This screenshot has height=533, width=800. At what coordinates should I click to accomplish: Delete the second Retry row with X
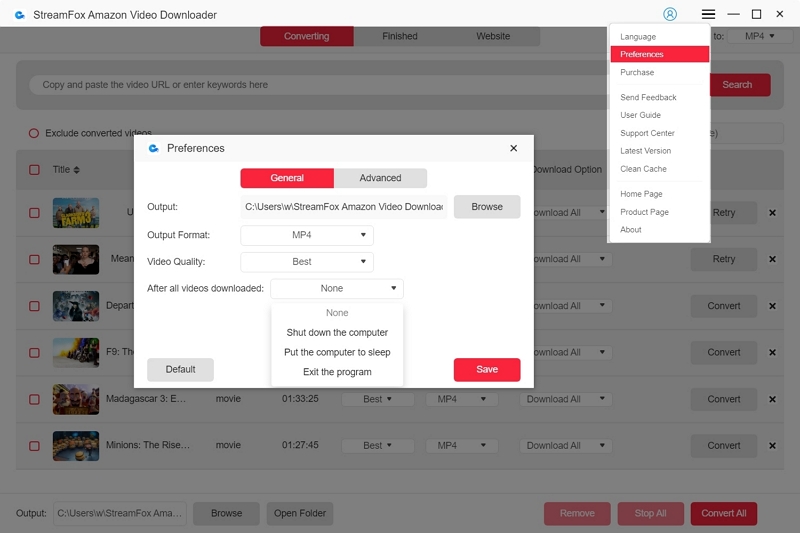click(772, 259)
